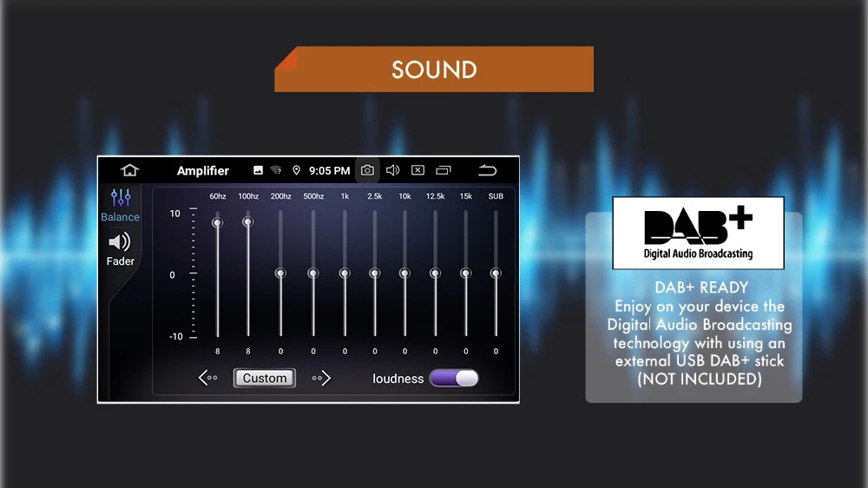Turn off the loudness toggle
This screenshot has height=488, width=868.
(x=453, y=378)
